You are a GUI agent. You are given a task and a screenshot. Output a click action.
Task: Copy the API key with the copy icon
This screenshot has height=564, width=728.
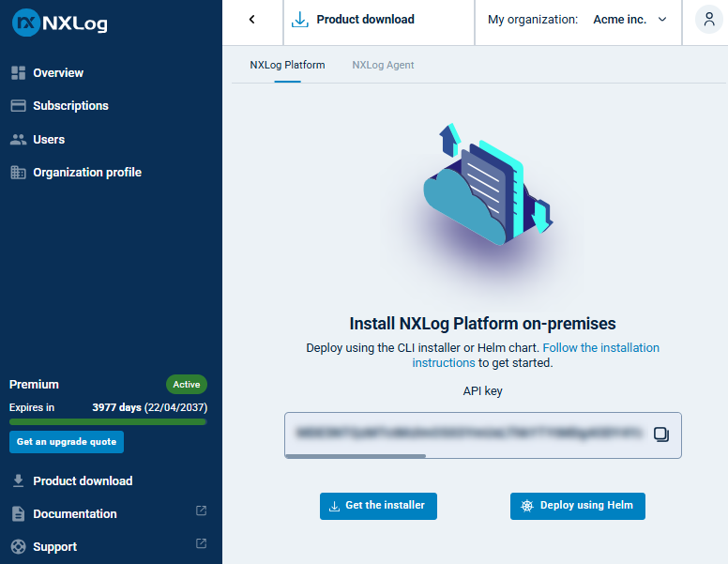661,434
